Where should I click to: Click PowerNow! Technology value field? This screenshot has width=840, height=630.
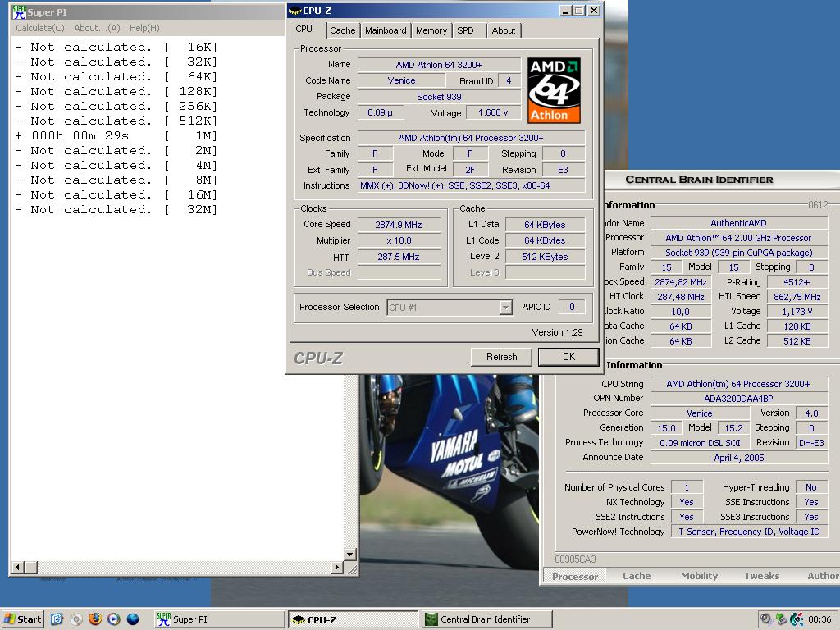tap(749, 532)
